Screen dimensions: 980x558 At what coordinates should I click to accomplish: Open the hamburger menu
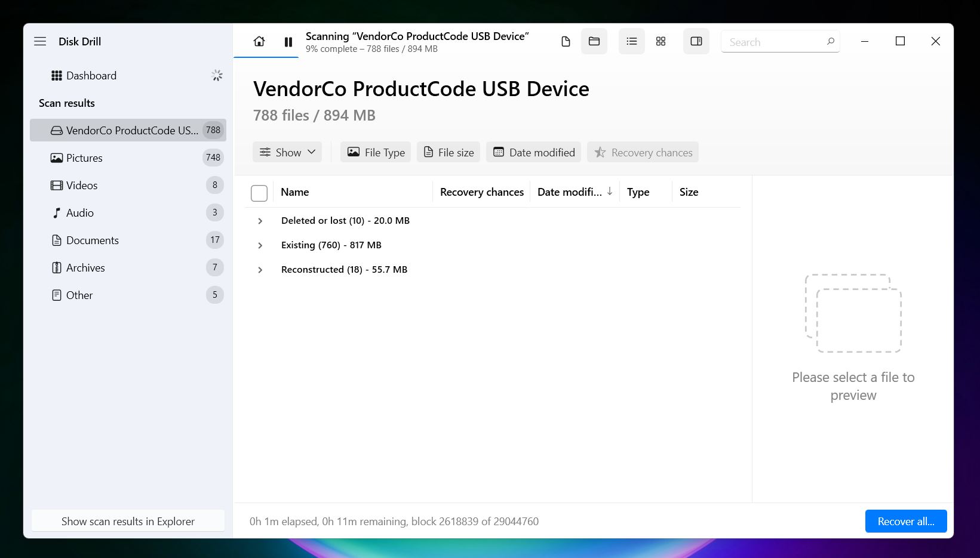click(x=40, y=41)
